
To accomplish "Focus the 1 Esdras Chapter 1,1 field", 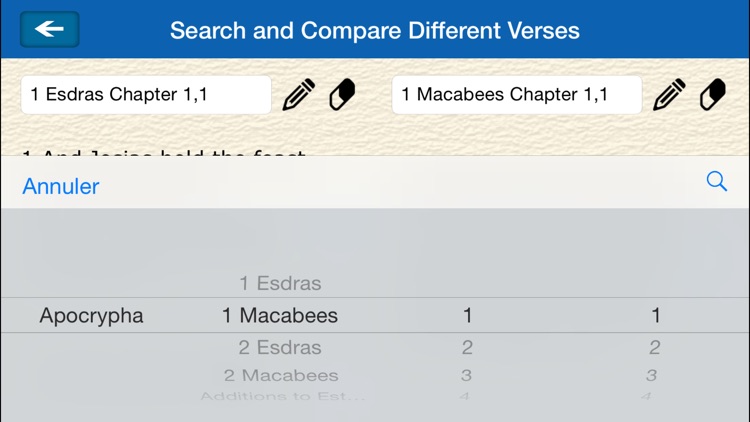I will pyautogui.click(x=146, y=95).
